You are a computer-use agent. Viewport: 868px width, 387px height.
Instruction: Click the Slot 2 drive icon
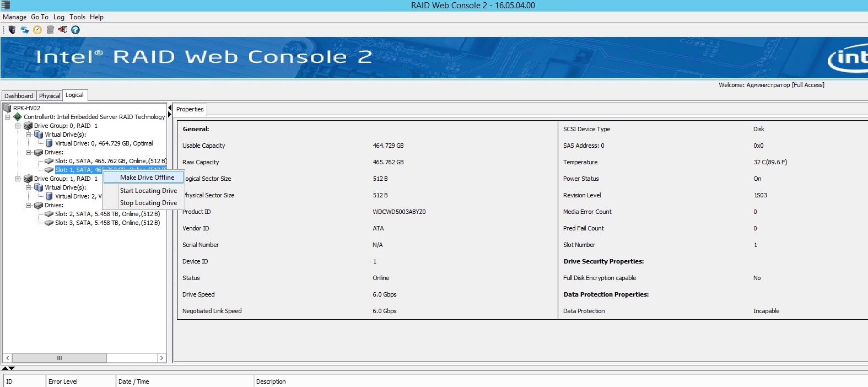pyautogui.click(x=49, y=214)
